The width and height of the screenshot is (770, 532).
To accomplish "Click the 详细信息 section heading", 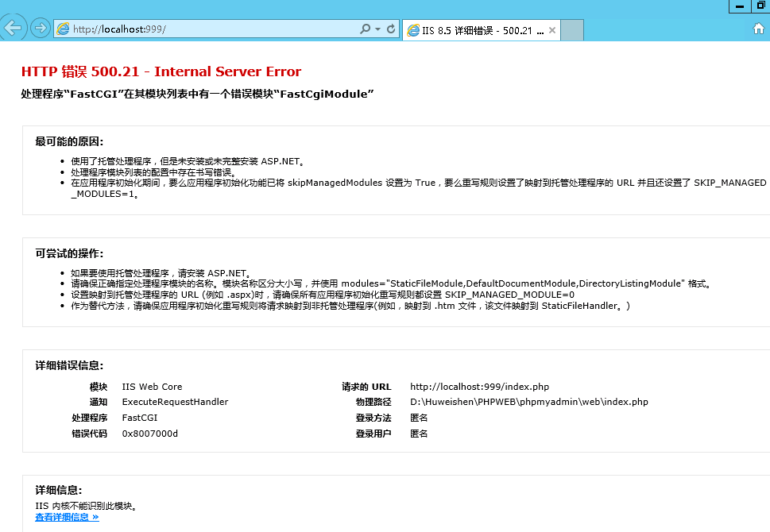I will tap(59, 490).
